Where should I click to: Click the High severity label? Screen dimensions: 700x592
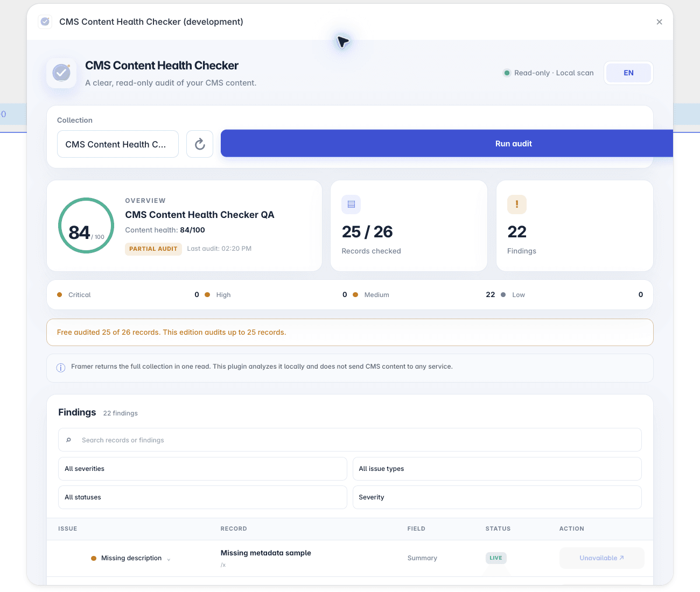(223, 295)
